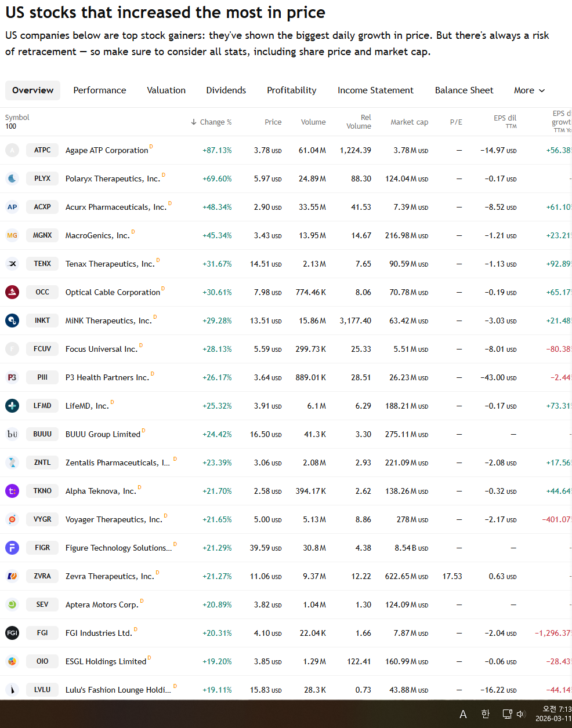Screen dimensions: 572x728
Task: Click the Optical Cable Corporation red logo
Action: tap(12, 292)
